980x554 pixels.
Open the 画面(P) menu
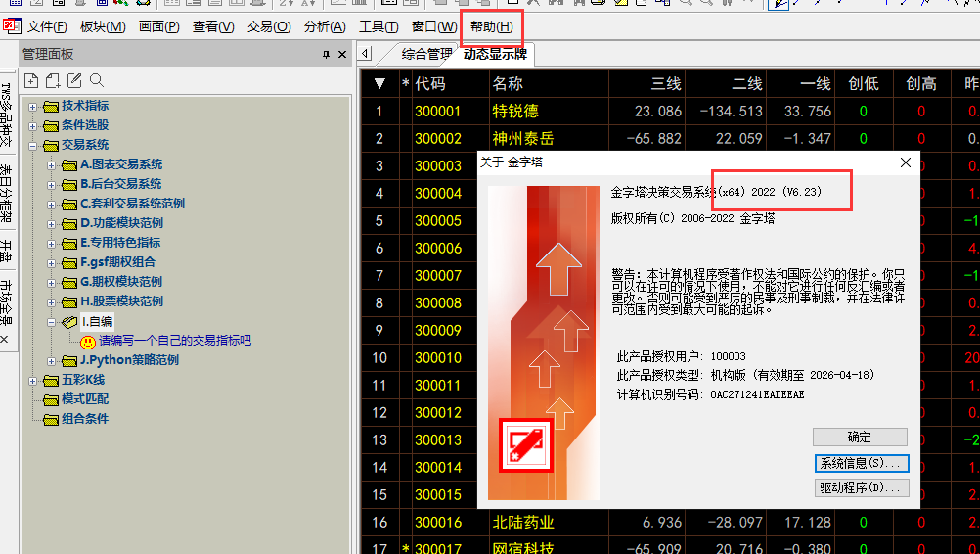(x=158, y=26)
